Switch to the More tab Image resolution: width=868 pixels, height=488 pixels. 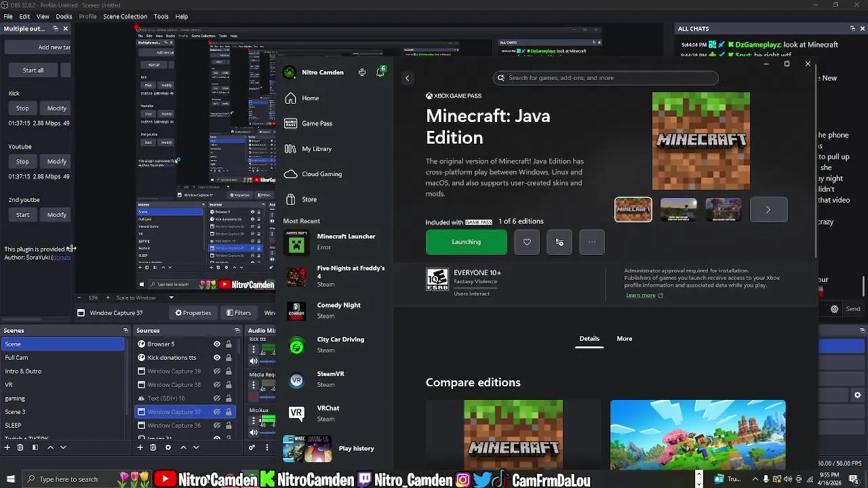click(625, 339)
